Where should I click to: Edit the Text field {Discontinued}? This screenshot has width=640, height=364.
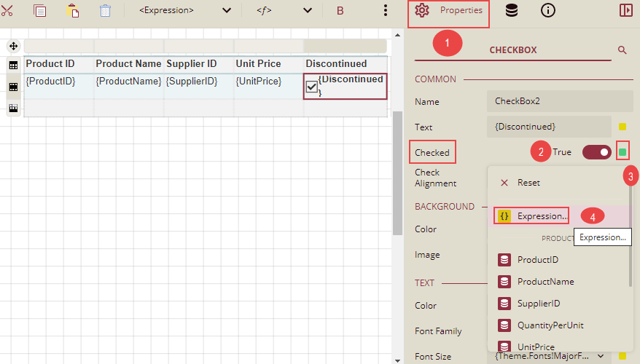549,127
